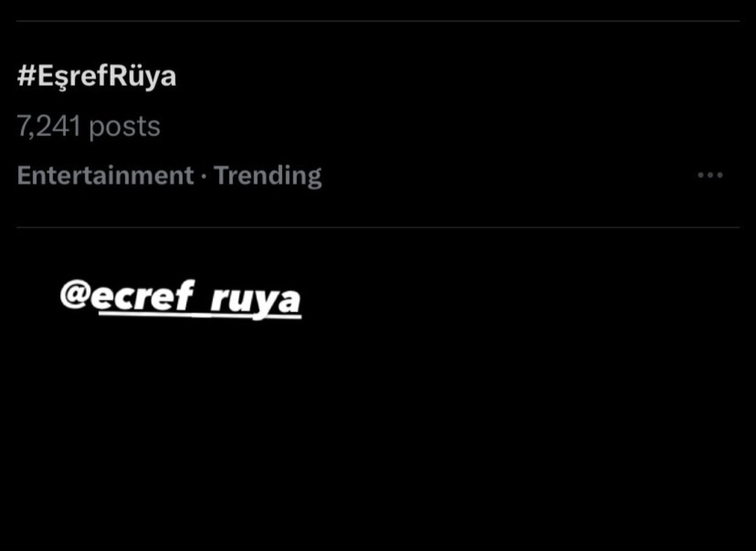Click the empty black area below mention
This screenshot has width=756, height=551.
(x=378, y=434)
